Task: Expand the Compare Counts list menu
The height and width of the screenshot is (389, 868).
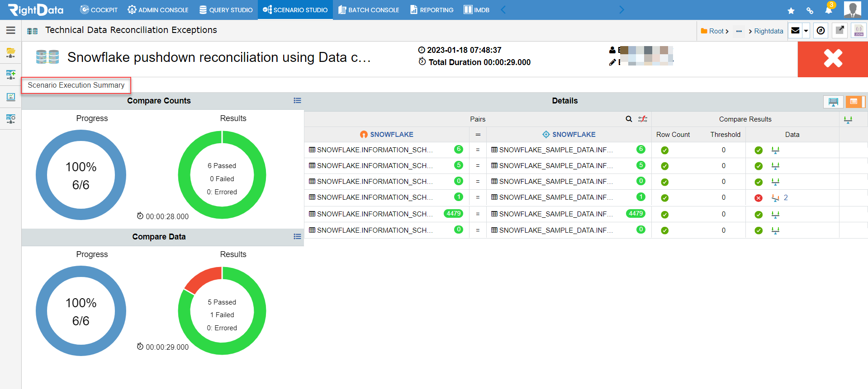Action: 297,101
